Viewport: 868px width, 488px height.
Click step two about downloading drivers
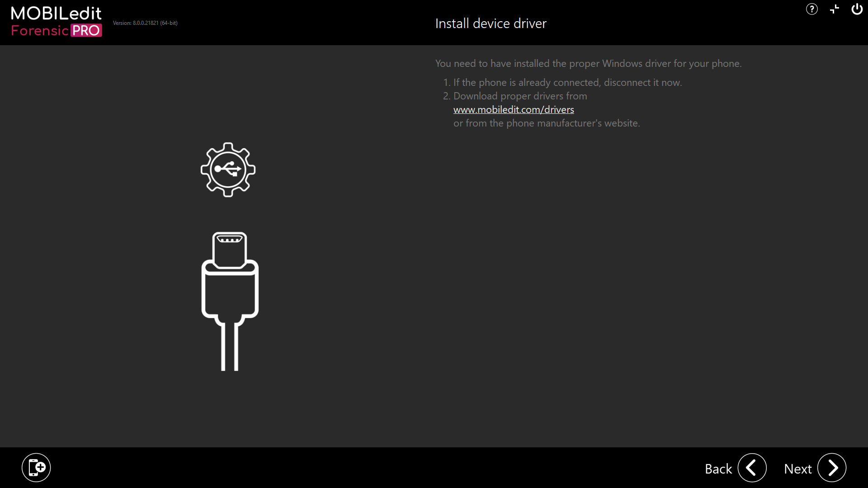point(520,96)
